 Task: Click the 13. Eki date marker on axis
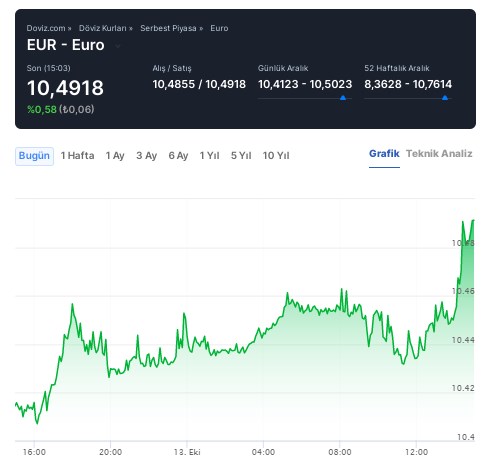coord(187,452)
